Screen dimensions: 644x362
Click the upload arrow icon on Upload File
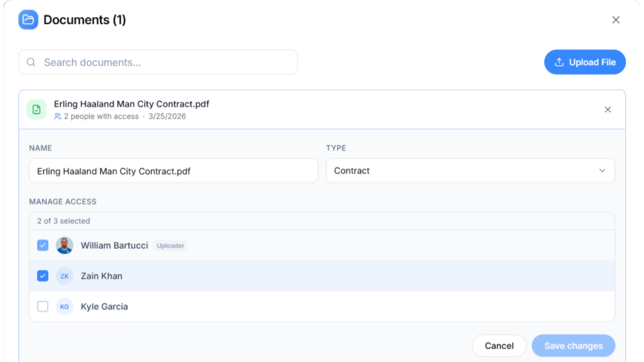[559, 62]
